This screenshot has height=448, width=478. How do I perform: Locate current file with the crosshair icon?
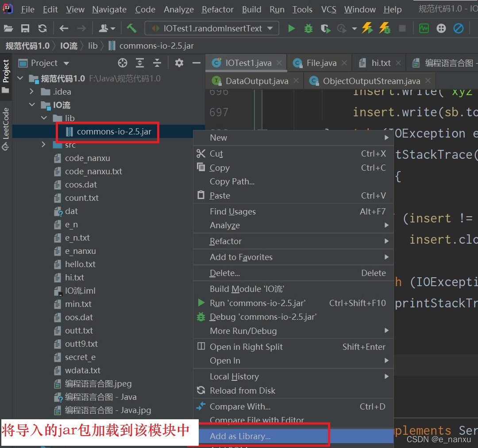123,63
